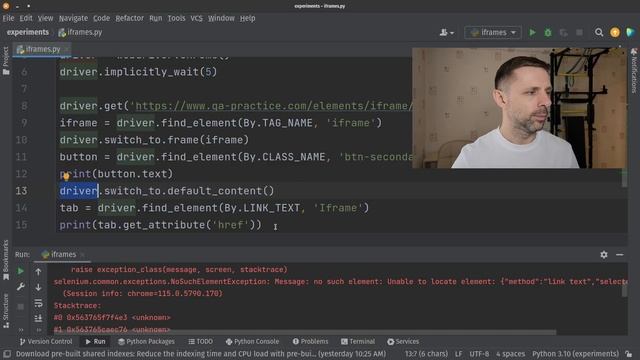Open the iframes run configuration dropdown
The height and width of the screenshot is (360, 640).
coord(493,32)
